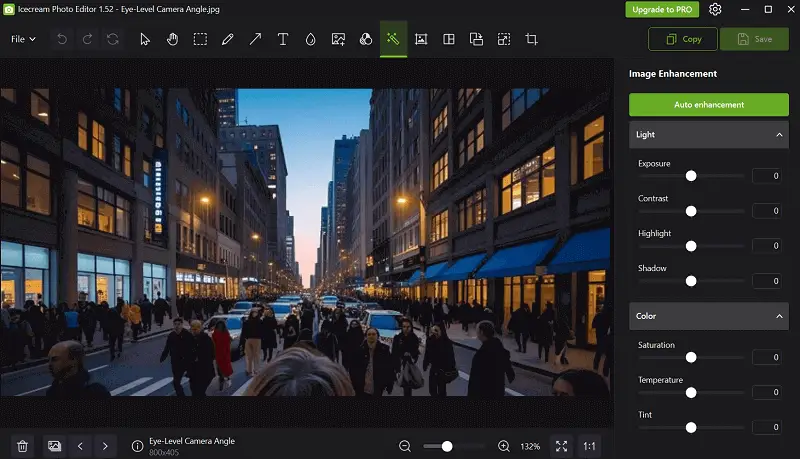Click the Image Enhancement panel title
Image resolution: width=800 pixels, height=459 pixels.
click(x=672, y=74)
